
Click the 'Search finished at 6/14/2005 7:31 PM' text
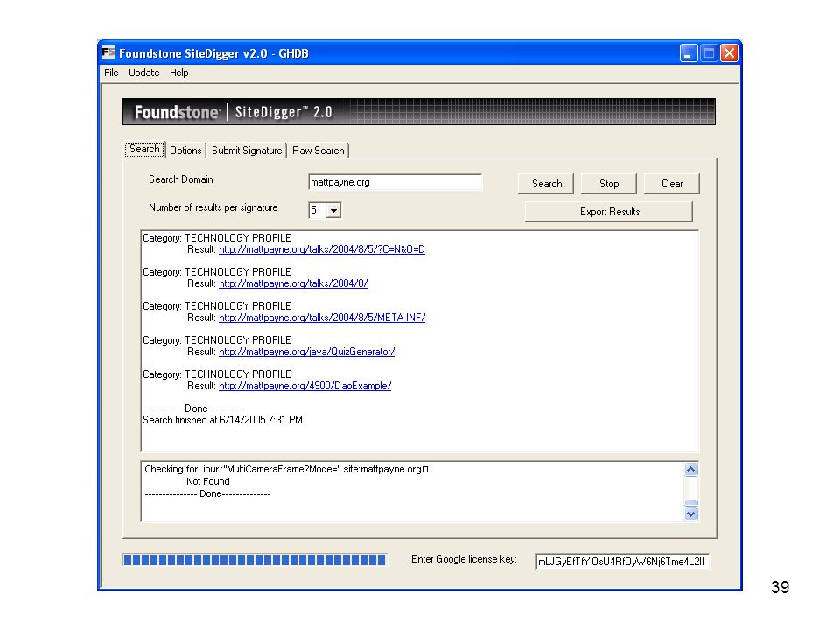click(222, 421)
